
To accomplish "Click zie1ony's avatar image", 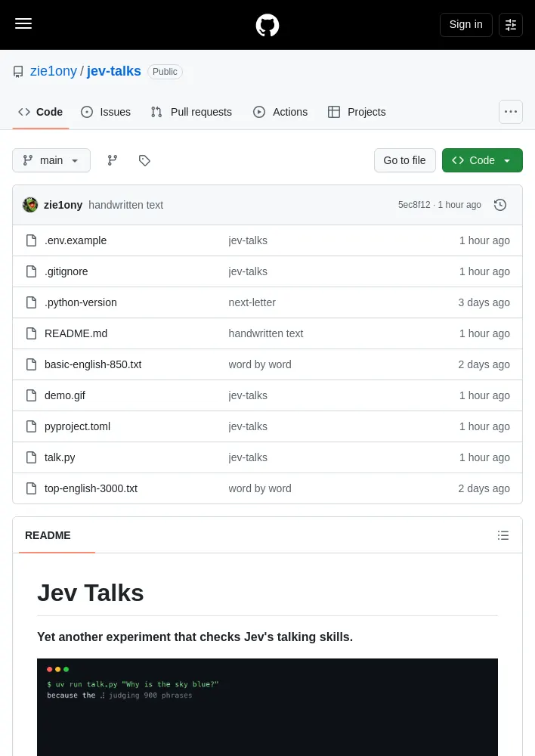I will point(30,205).
